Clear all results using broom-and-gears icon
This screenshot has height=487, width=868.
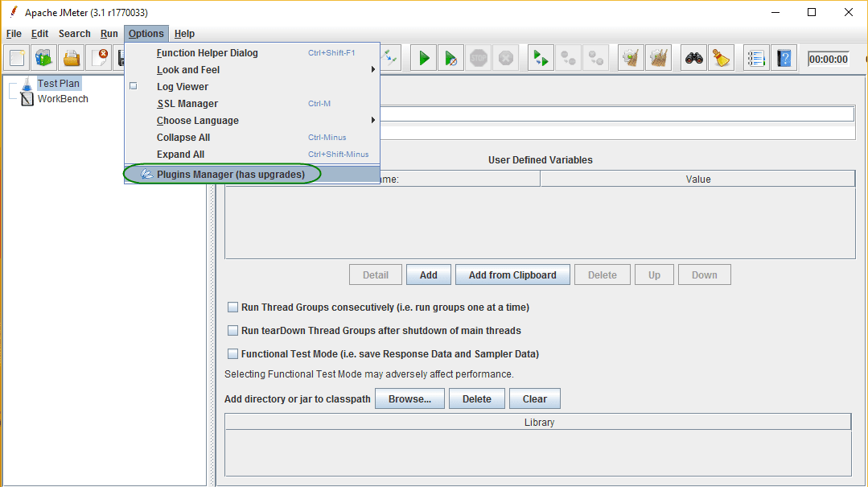point(658,57)
